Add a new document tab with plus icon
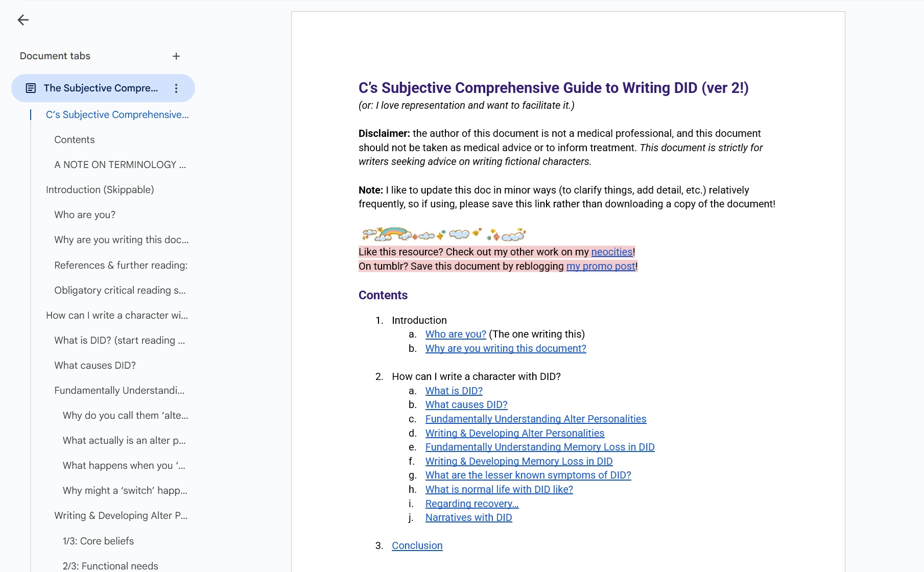This screenshot has height=572, width=924. (176, 56)
